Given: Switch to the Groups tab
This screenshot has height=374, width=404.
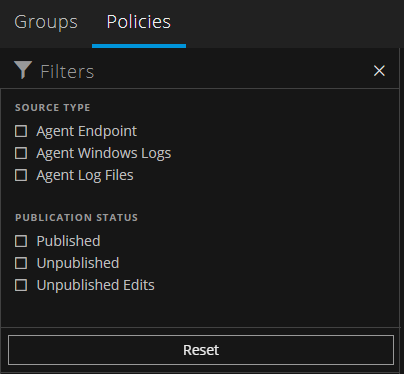Looking at the screenshot, I should [x=46, y=22].
